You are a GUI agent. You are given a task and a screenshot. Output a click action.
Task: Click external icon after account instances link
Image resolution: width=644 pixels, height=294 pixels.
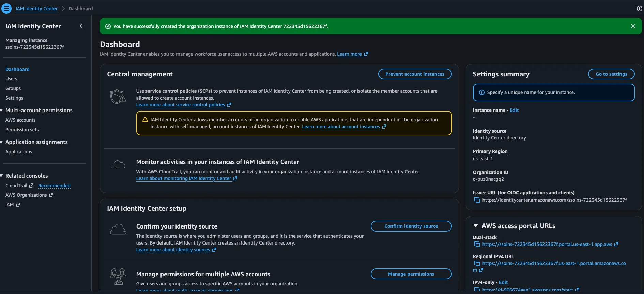coord(384,127)
